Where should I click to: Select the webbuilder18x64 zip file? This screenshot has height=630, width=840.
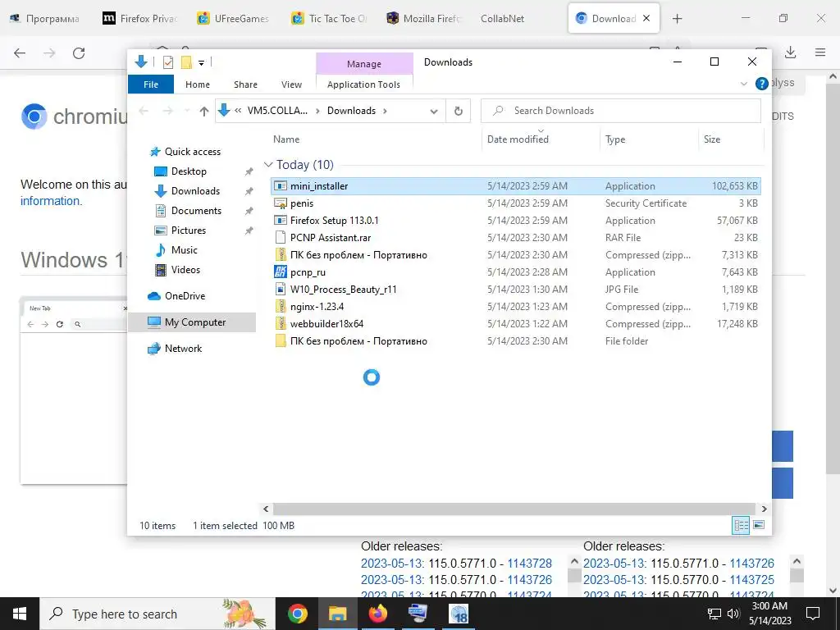[515, 323]
